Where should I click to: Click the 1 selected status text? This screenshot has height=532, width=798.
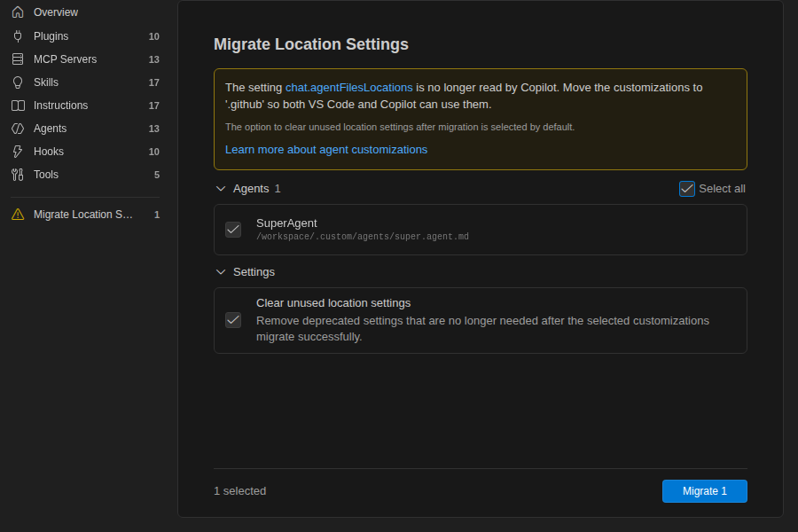[x=239, y=490]
